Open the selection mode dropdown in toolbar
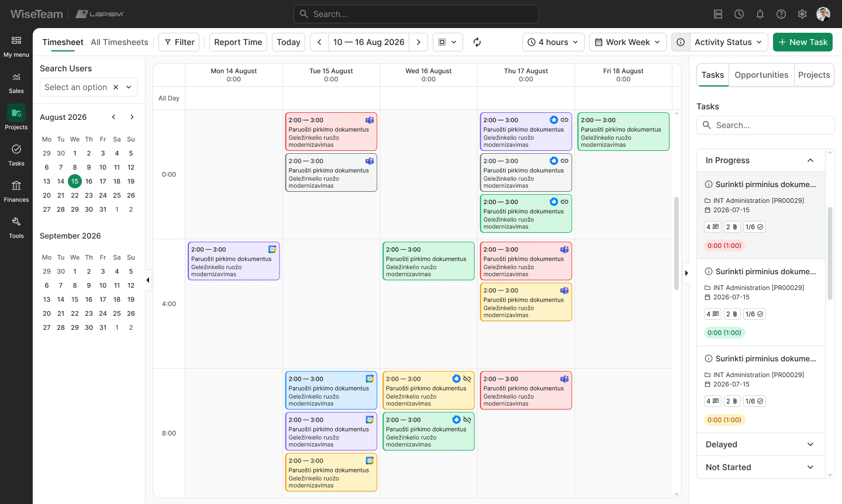Screen dimensions: 842x504 [x=448, y=42]
